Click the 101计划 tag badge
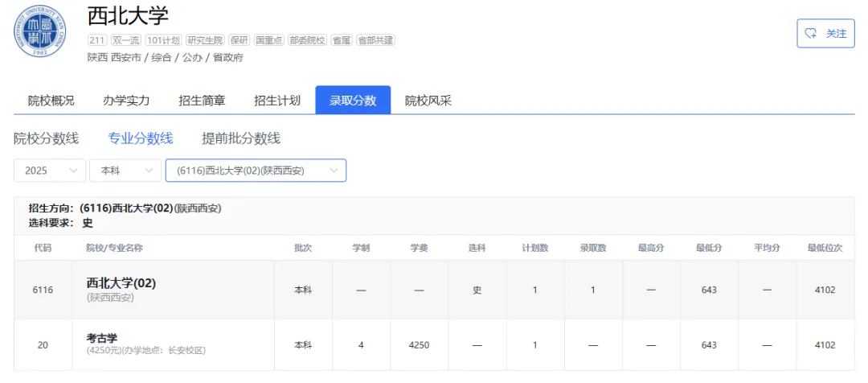This screenshot has height=383, width=868. [x=164, y=40]
